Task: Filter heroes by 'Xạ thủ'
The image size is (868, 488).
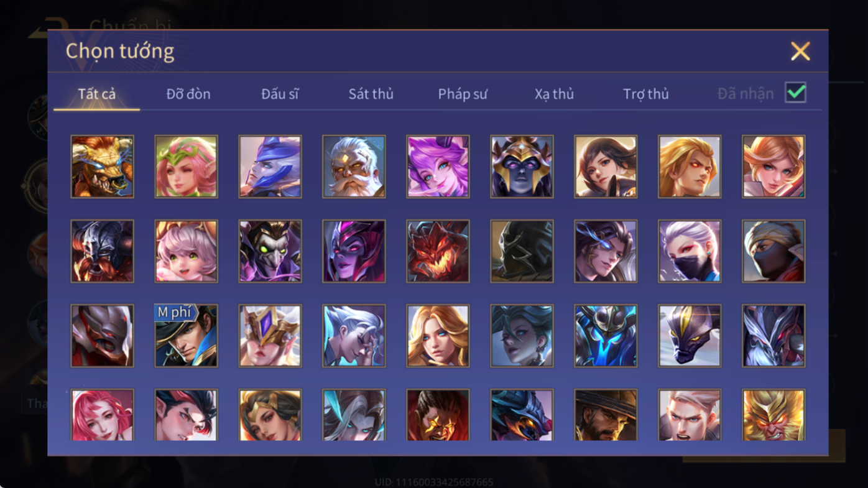Action: point(554,94)
